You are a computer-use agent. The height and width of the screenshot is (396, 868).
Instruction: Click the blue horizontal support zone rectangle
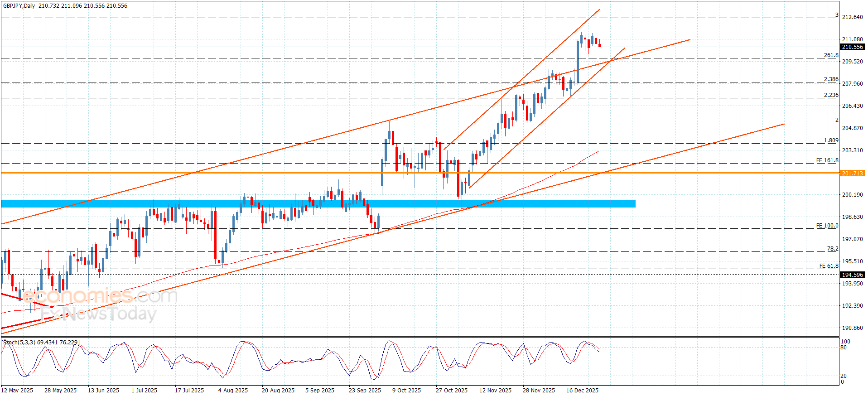(x=317, y=203)
